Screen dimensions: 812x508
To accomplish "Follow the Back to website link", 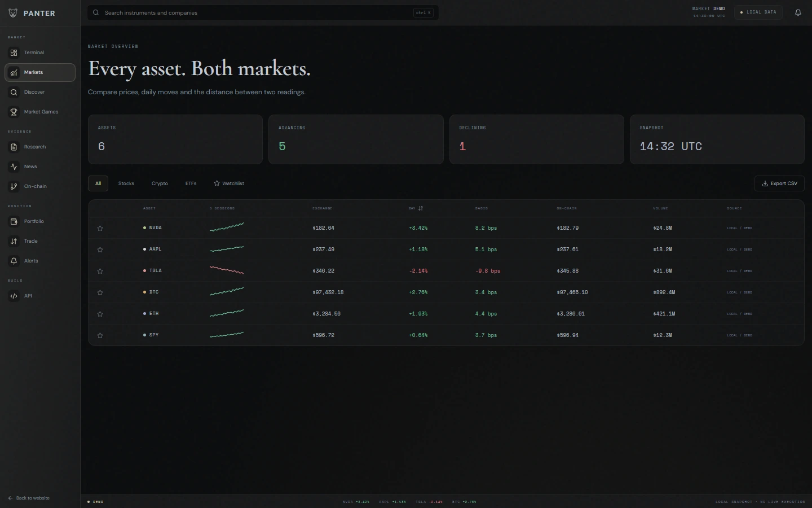I will point(29,498).
